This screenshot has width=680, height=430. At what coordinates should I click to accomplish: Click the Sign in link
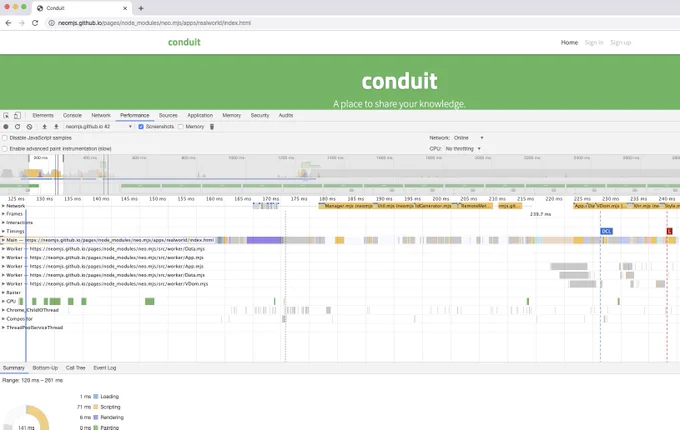(x=594, y=42)
